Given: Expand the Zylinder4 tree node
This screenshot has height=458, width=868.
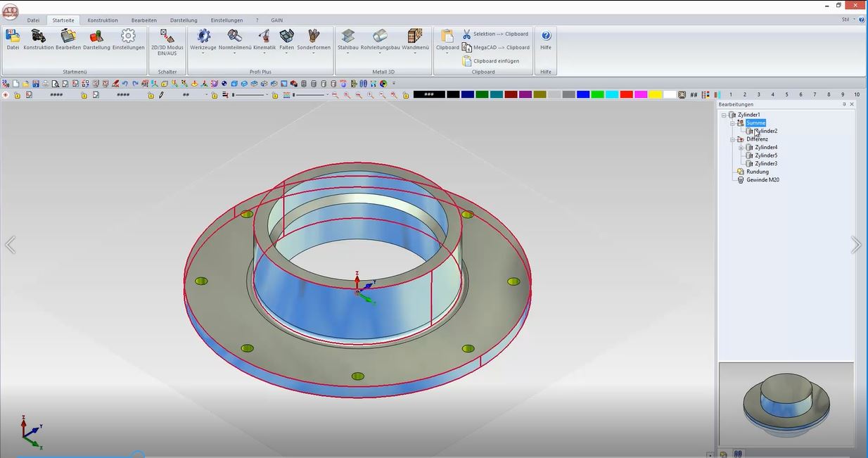Looking at the screenshot, I should (741, 148).
